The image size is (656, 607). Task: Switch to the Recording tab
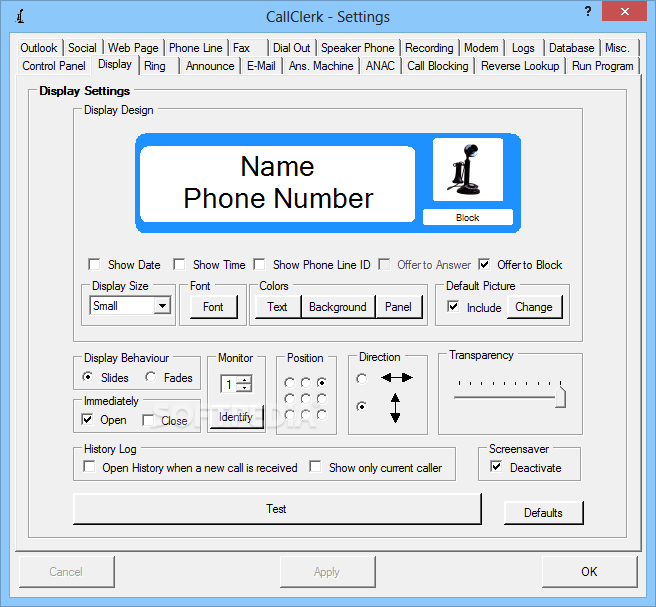429,48
